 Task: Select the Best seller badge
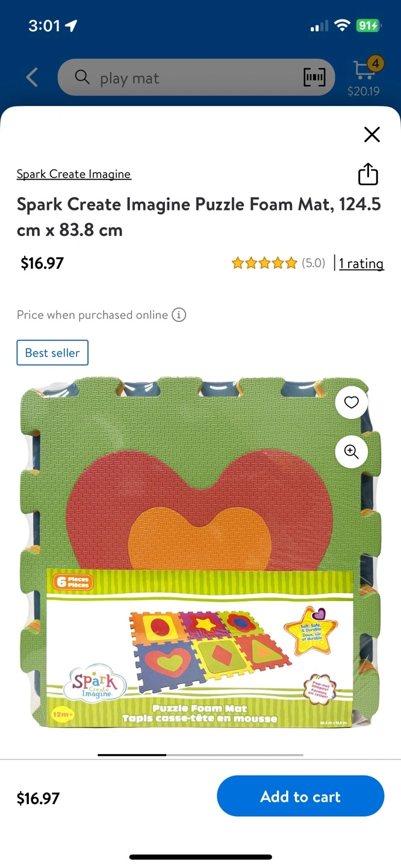pos(52,353)
